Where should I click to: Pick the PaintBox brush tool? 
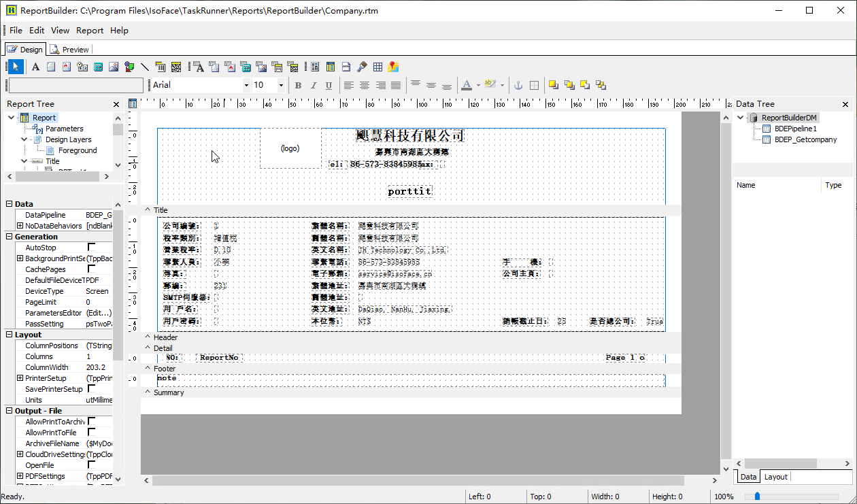tap(362, 67)
